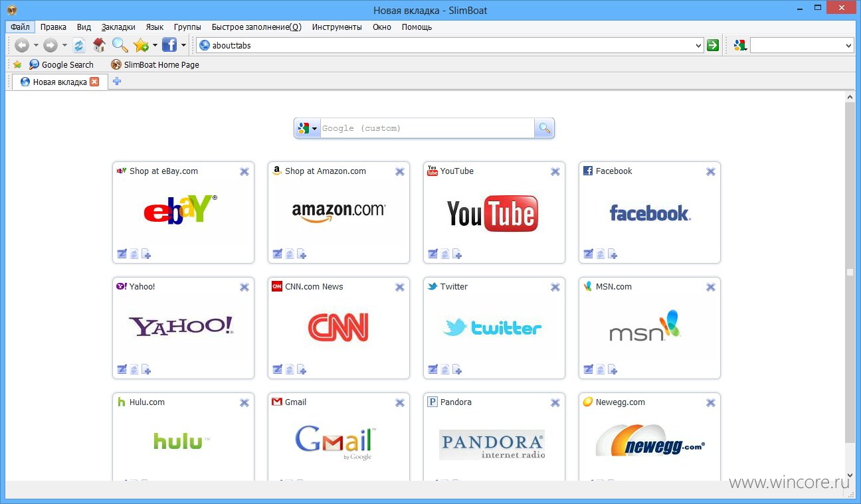Click the Pandora tile title link
The width and height of the screenshot is (861, 504).
point(456,402)
